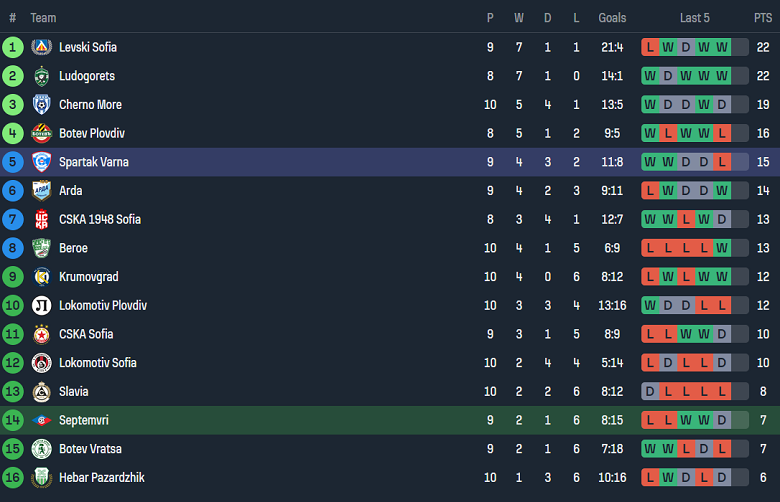Click the Cherno More club crest
The height and width of the screenshot is (502, 780).
click(41, 105)
